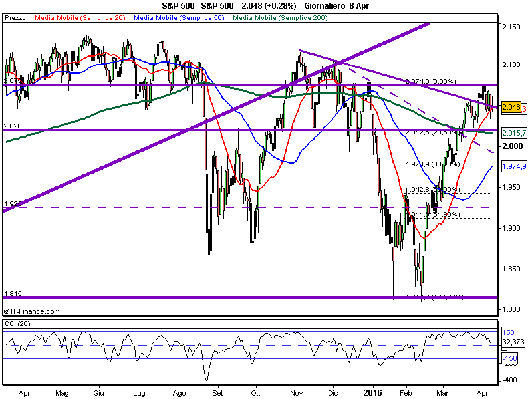Select 'Media Mobile (Semplice 50)' legend entry
Viewport: 532px width, 399px height.
179,18
